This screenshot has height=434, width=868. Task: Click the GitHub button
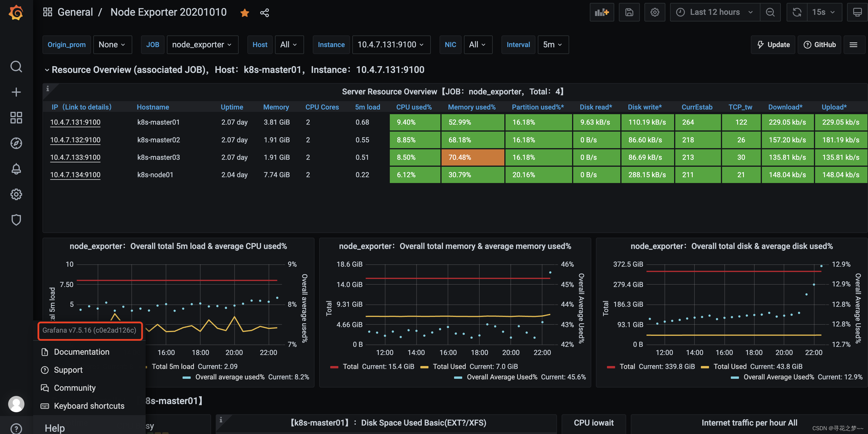pos(819,45)
